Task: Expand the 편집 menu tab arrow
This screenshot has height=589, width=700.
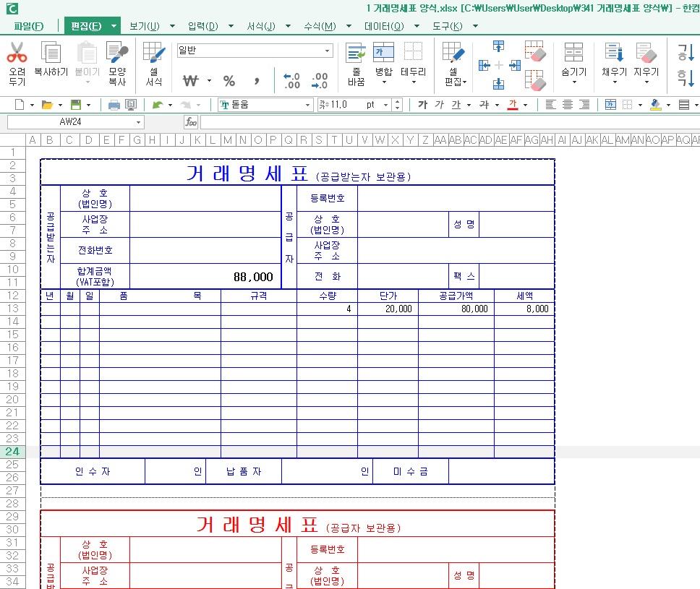Action: coord(114,26)
